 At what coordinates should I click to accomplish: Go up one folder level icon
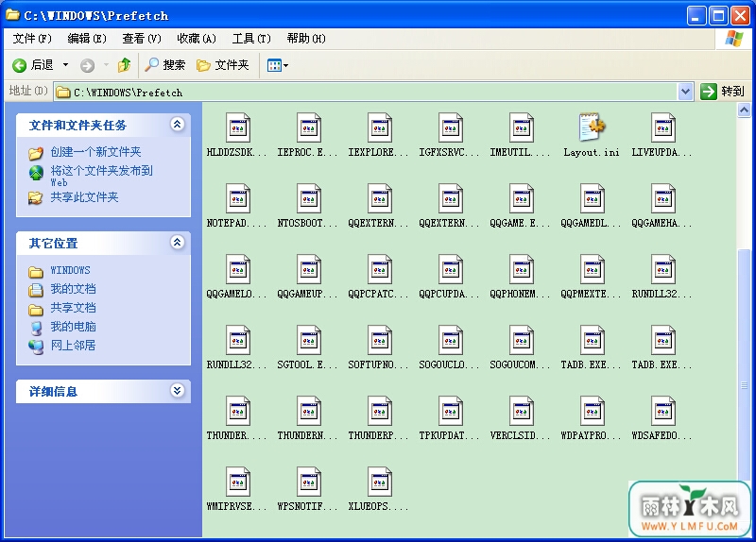[x=125, y=64]
